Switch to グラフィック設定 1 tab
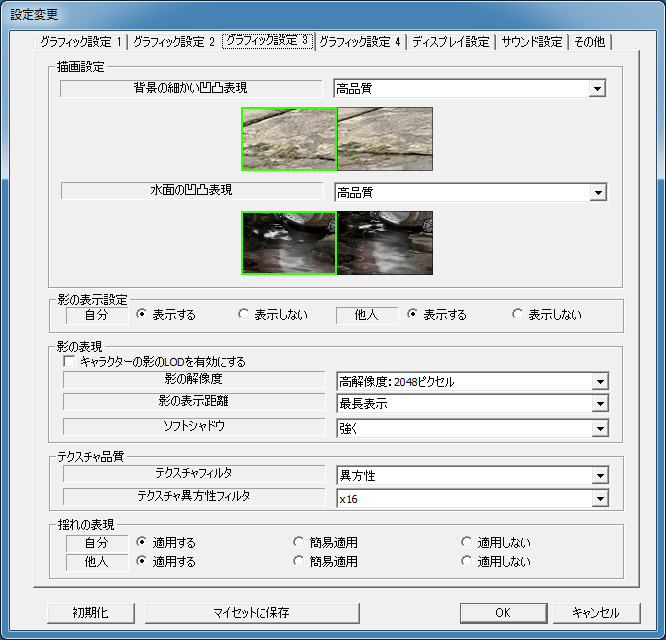Viewport: 666px width, 640px height. tap(80, 42)
